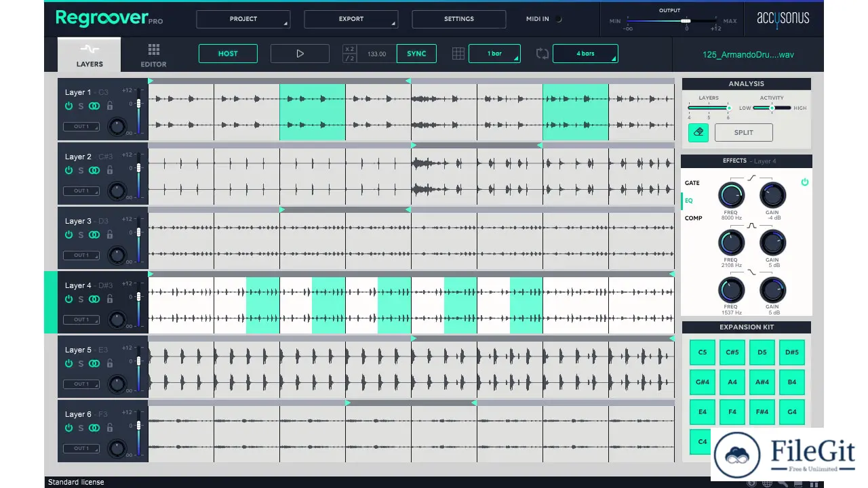The width and height of the screenshot is (868, 488).
Task: Select the GATE effect tab
Action: tap(692, 183)
